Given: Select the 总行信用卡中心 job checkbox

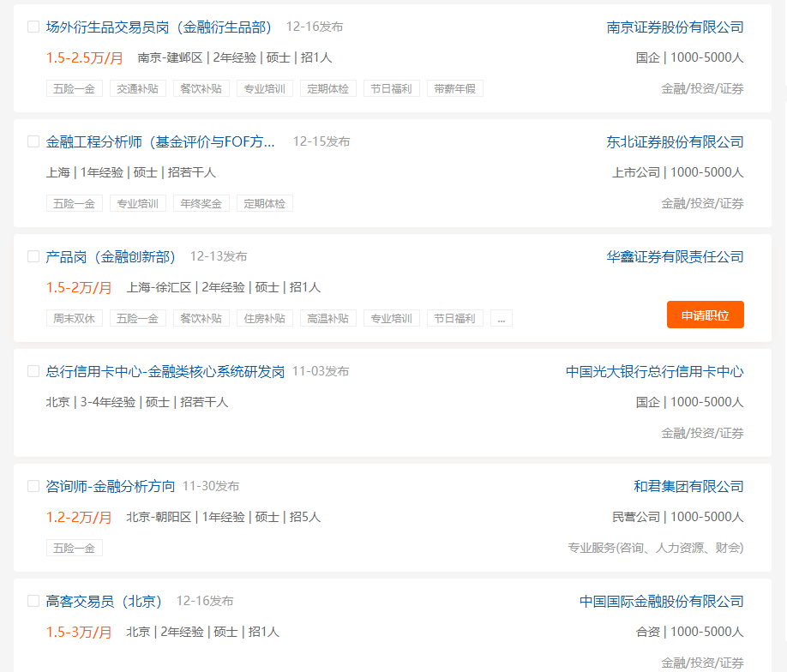Looking at the screenshot, I should point(32,372).
